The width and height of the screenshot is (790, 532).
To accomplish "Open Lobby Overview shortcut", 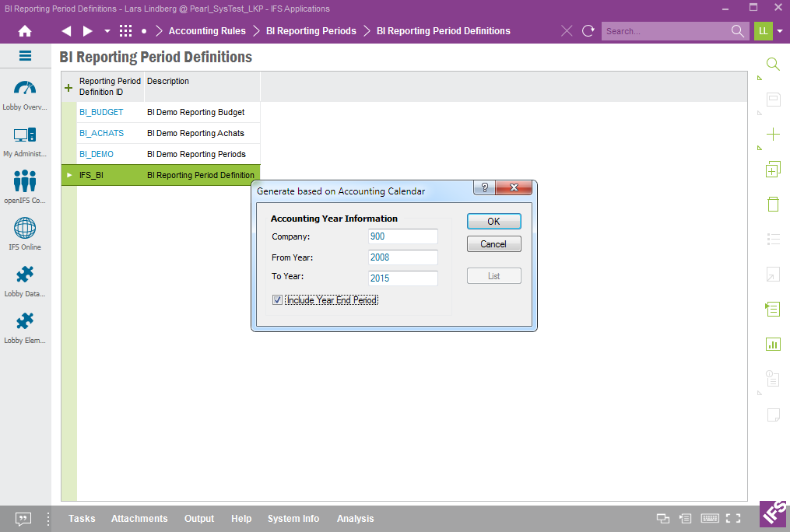I will point(25,95).
